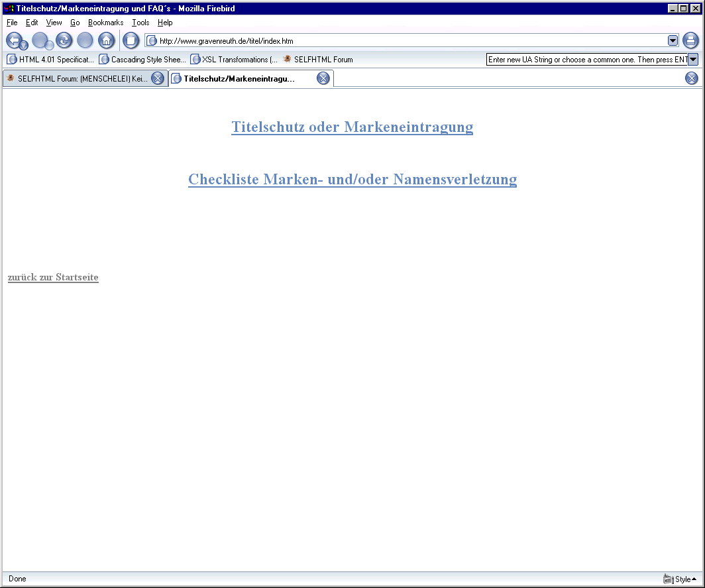Click the Back navigation button
Screen dimensions: 705x588
[14, 40]
